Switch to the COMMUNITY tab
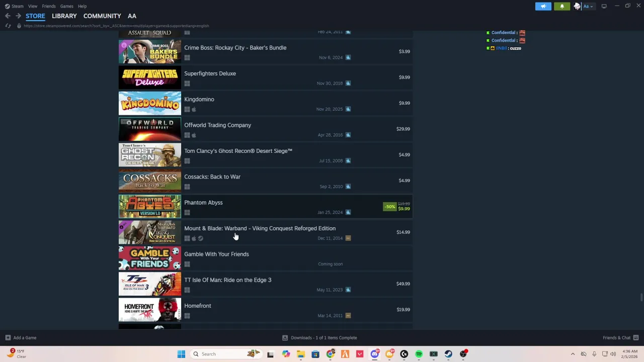 point(102,16)
